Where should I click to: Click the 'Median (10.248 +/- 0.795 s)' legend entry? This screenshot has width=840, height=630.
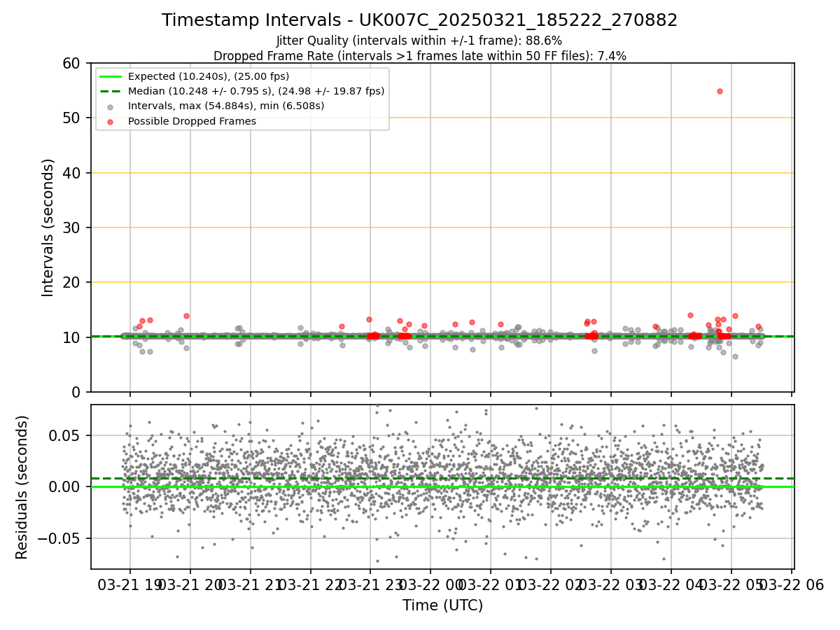coord(256,91)
